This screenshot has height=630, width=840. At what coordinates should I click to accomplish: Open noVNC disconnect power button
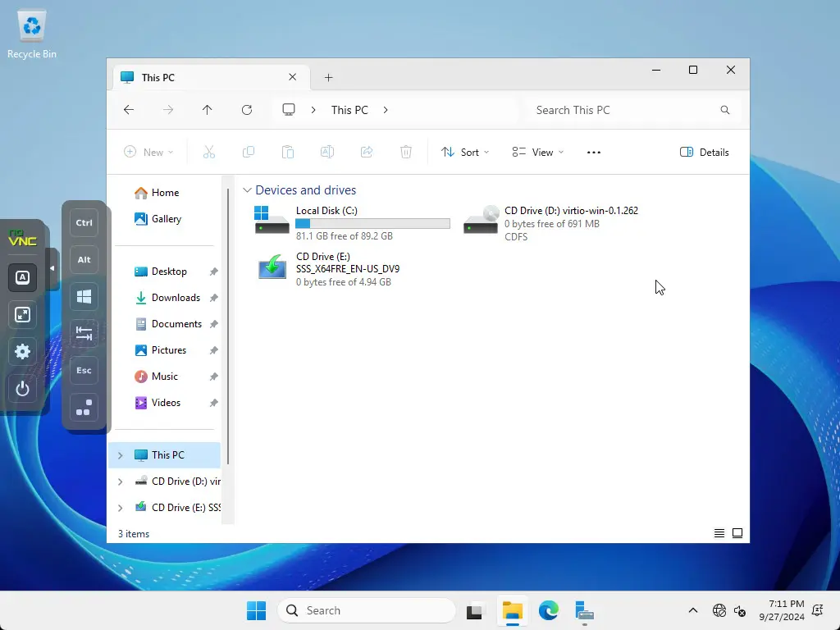pyautogui.click(x=23, y=389)
